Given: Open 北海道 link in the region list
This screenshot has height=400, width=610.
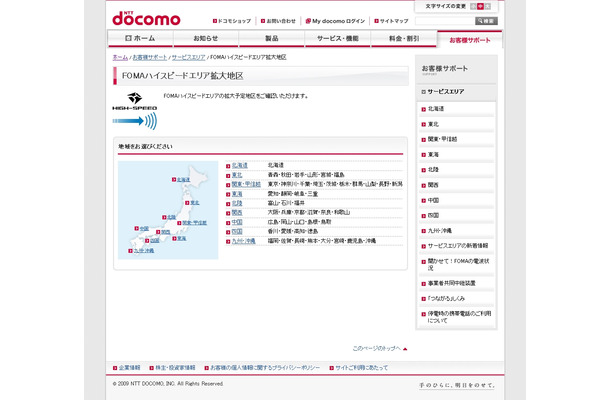Looking at the screenshot, I should click(x=239, y=165).
